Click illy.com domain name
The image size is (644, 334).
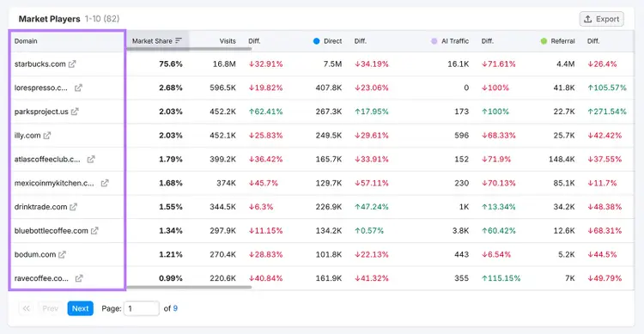pyautogui.click(x=27, y=136)
